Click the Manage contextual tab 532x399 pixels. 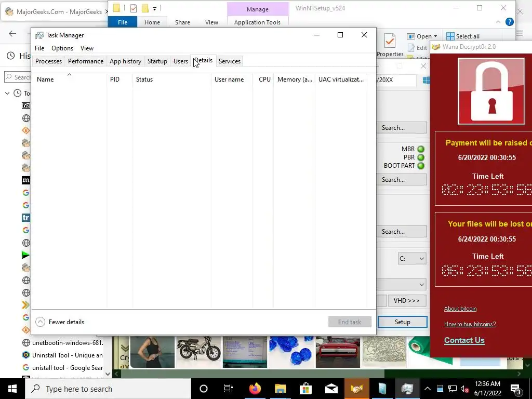pyautogui.click(x=258, y=9)
